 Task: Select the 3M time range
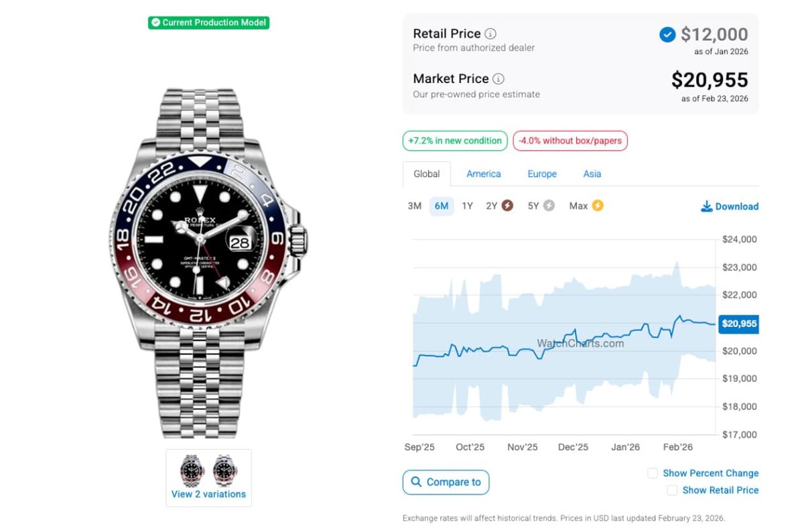[415, 206]
